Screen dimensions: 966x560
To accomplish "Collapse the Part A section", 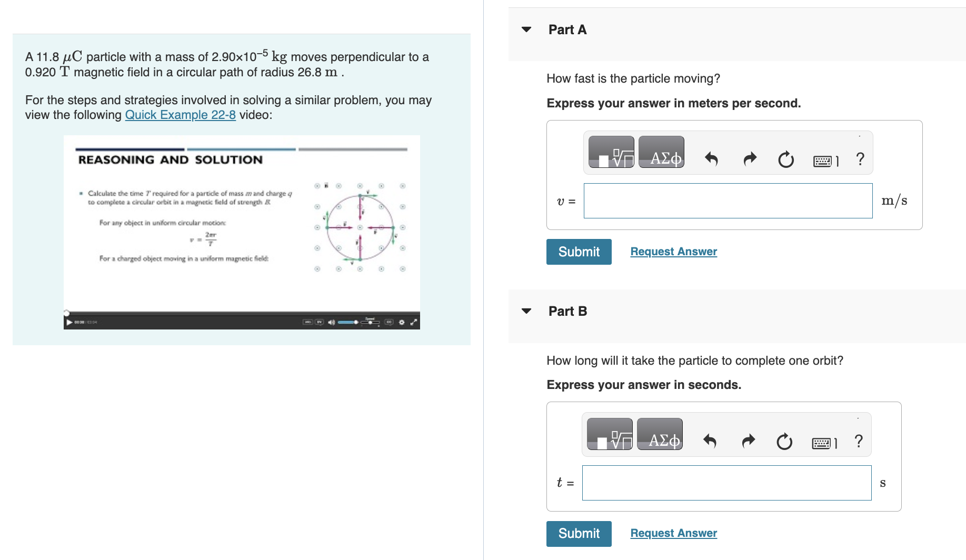I will coord(527,29).
